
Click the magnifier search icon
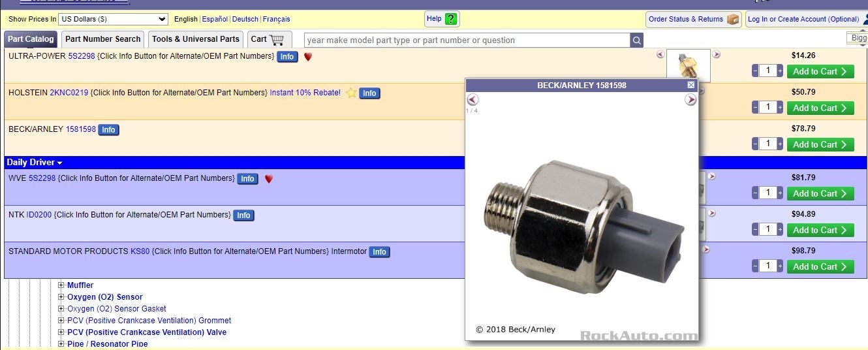[637, 40]
